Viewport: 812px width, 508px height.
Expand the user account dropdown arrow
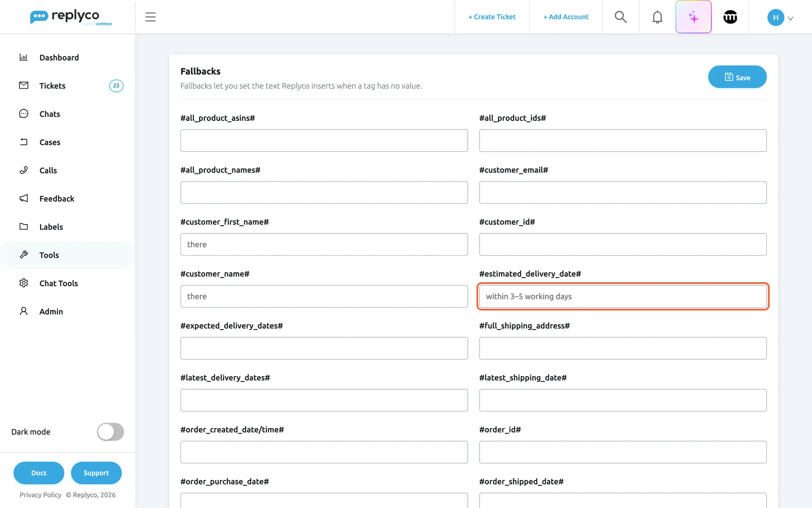790,19
